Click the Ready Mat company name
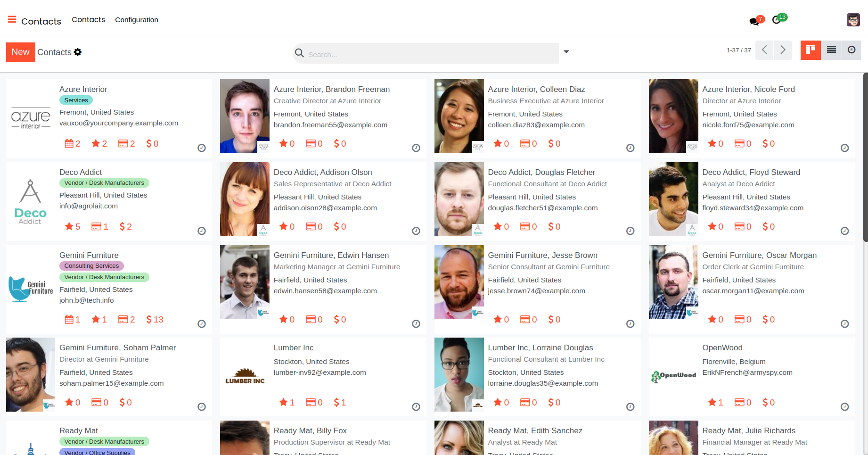The image size is (868, 455). click(79, 430)
